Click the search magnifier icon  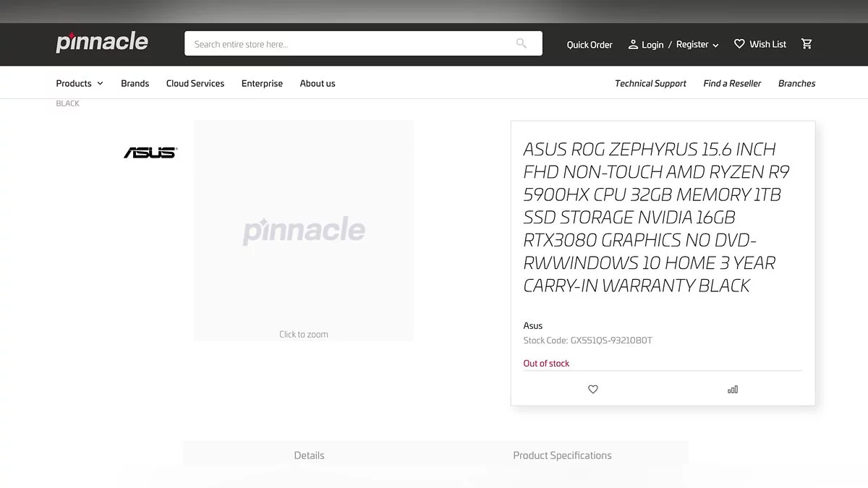click(x=522, y=43)
